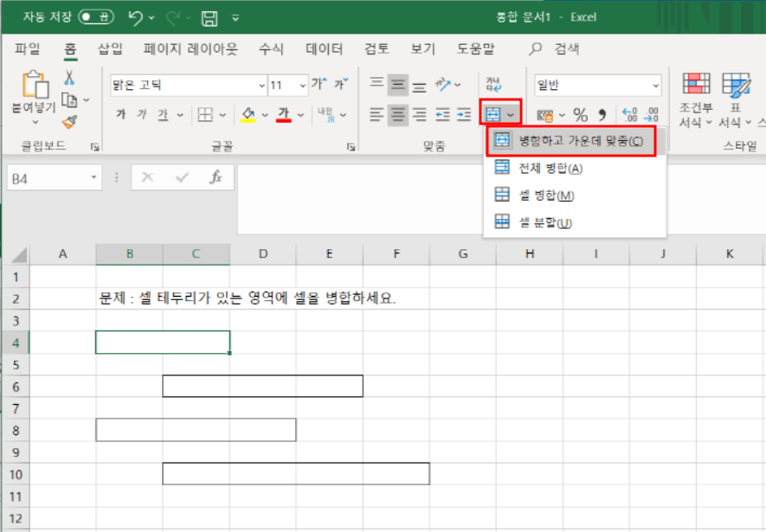The height and width of the screenshot is (532, 766).
Task: Click the align left icon
Action: [377, 115]
